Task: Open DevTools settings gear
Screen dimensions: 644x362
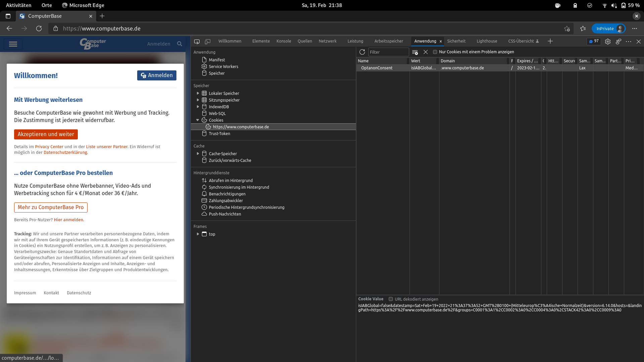Action: coord(608,42)
